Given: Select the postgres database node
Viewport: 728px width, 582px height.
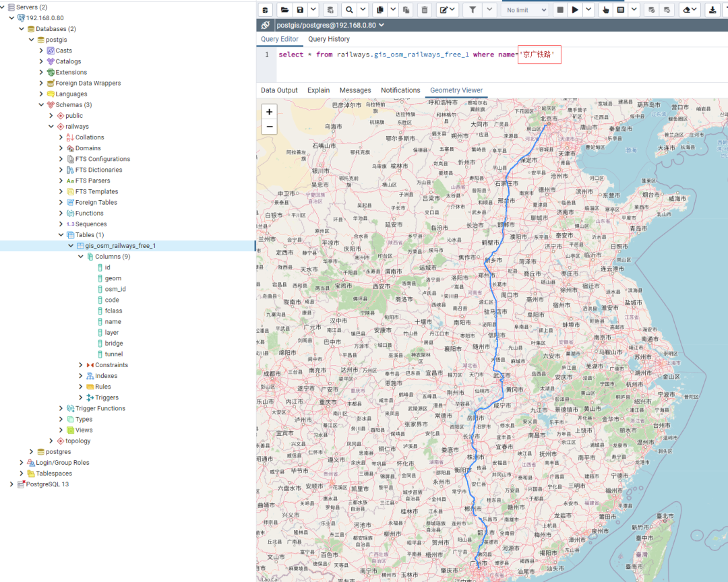Looking at the screenshot, I should pos(58,451).
